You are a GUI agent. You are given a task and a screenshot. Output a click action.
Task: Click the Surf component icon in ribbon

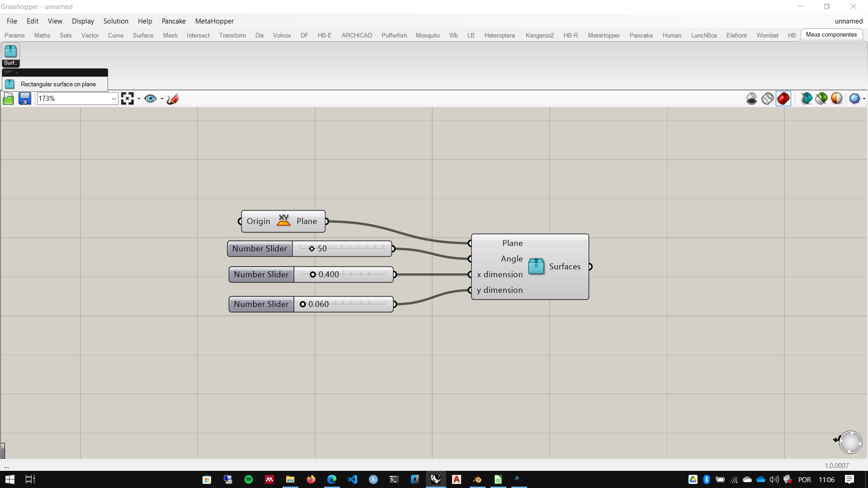coord(10,55)
